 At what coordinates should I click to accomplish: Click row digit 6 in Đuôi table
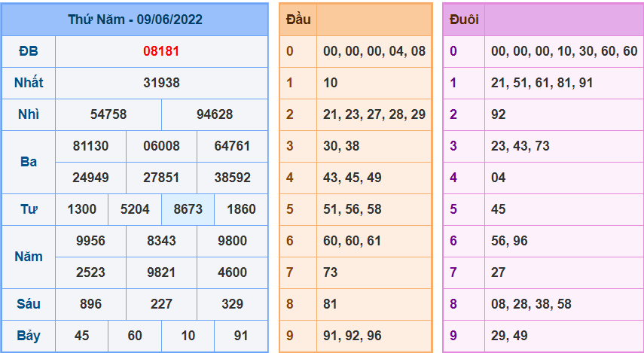click(453, 241)
